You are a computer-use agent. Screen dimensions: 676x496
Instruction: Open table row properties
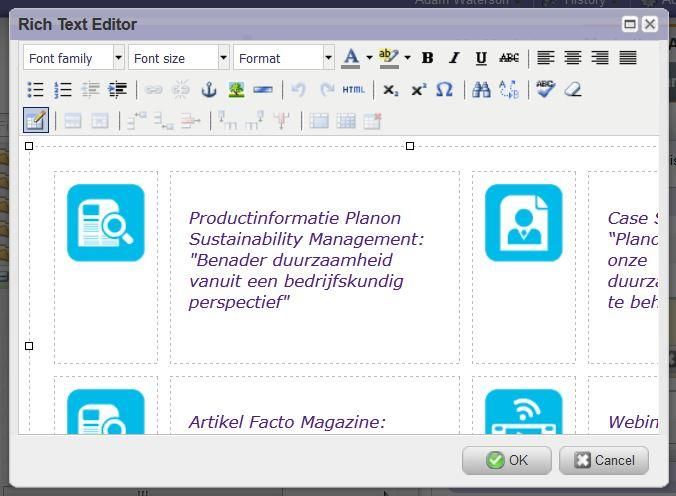click(x=73, y=121)
